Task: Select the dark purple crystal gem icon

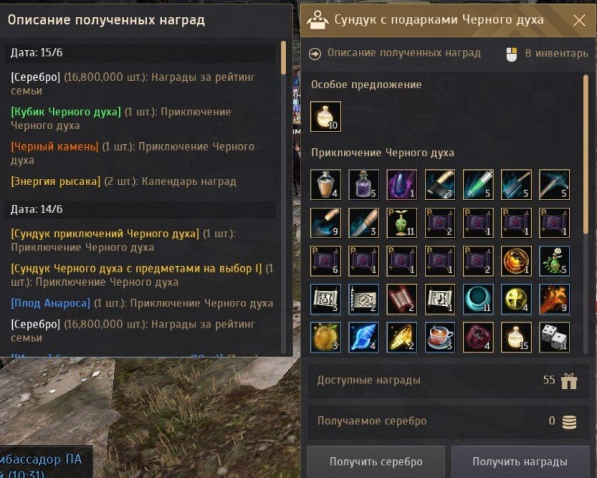Action: point(402,185)
